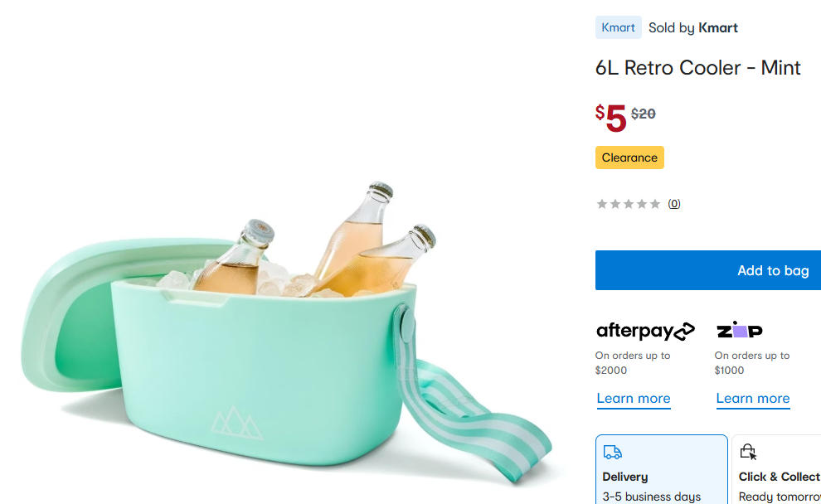Click the Delivery truck icon

point(613,452)
